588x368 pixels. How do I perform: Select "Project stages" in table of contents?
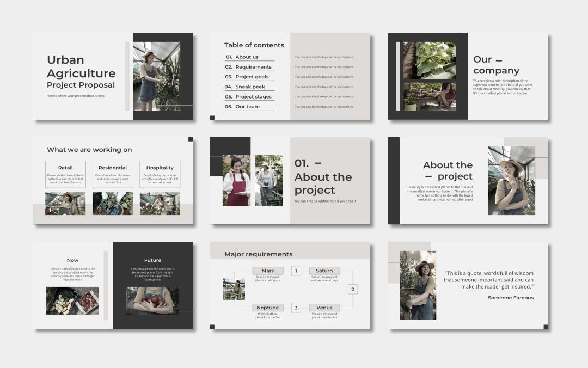point(253,97)
